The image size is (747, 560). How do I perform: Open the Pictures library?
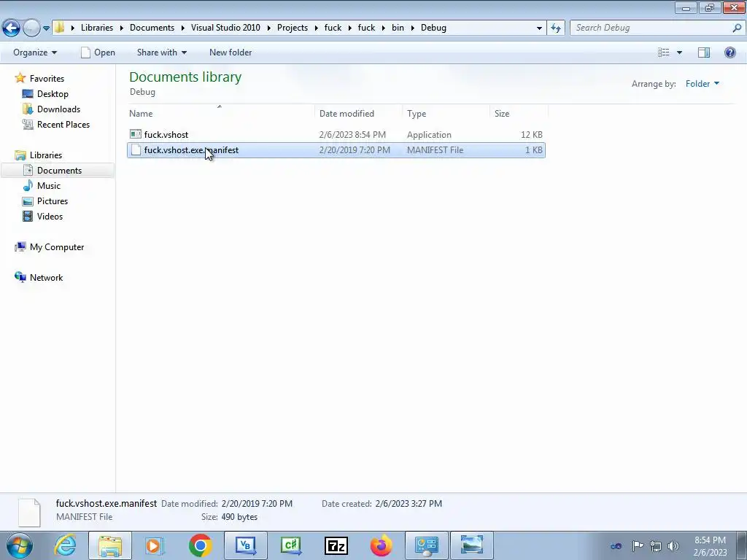point(53,201)
